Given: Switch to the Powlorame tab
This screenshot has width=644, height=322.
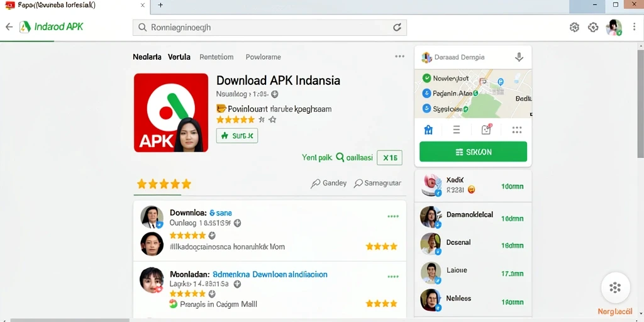Looking at the screenshot, I should click(264, 57).
